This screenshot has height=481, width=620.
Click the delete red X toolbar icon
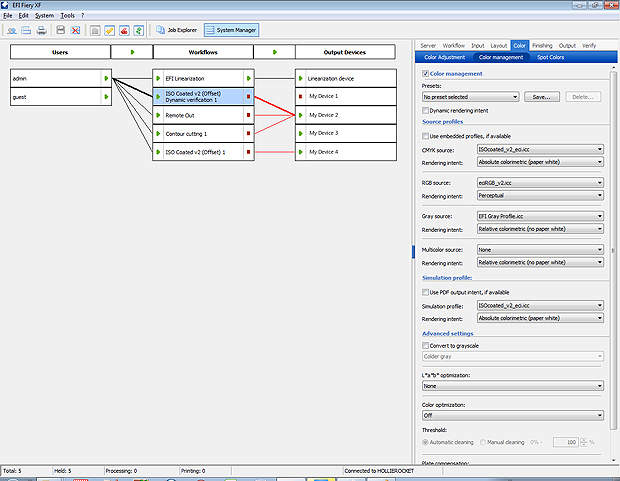point(76,30)
